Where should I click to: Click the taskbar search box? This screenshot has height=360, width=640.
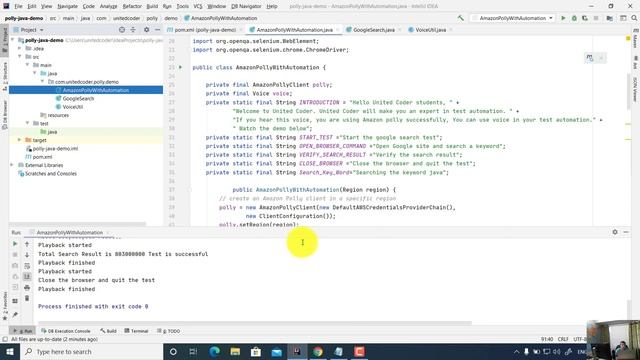pos(91,351)
